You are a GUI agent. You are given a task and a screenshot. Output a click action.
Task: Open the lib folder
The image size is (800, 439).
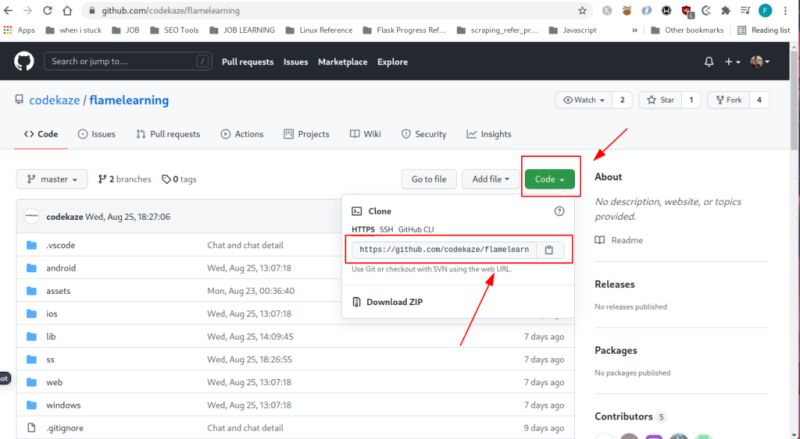(51, 336)
